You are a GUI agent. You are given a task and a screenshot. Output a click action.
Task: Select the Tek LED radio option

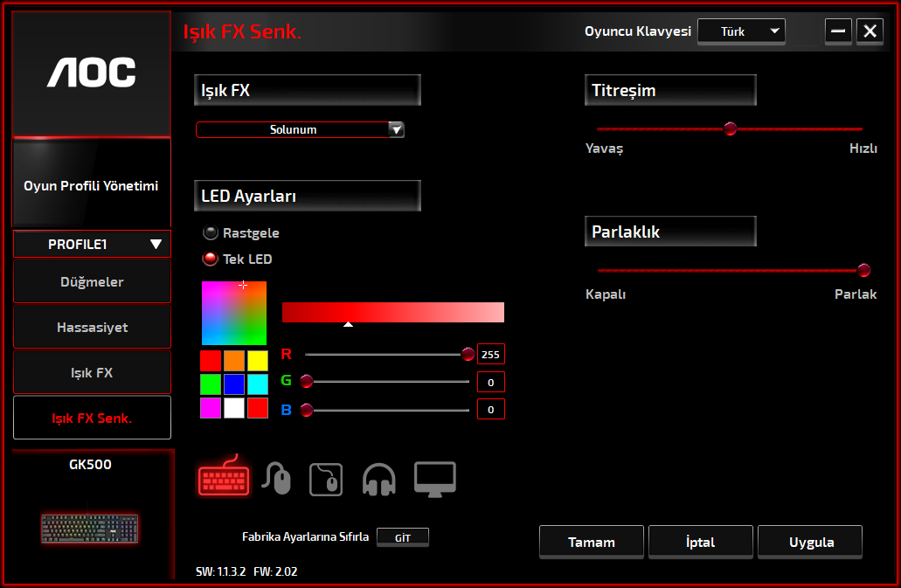click(211, 259)
